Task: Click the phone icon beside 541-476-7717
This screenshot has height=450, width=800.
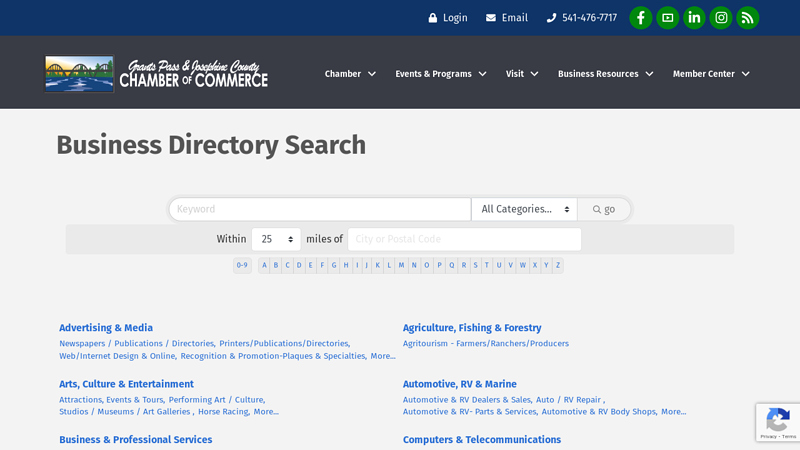Action: pos(551,18)
